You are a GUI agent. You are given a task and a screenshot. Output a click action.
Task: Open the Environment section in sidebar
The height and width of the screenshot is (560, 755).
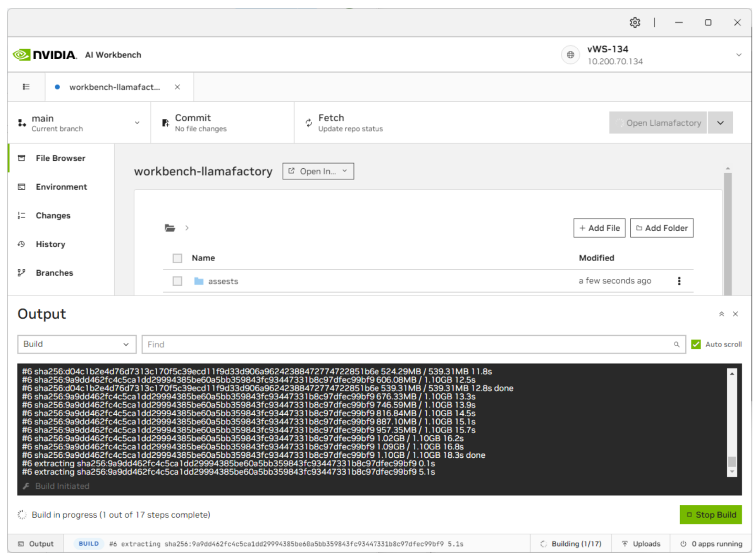(x=61, y=187)
